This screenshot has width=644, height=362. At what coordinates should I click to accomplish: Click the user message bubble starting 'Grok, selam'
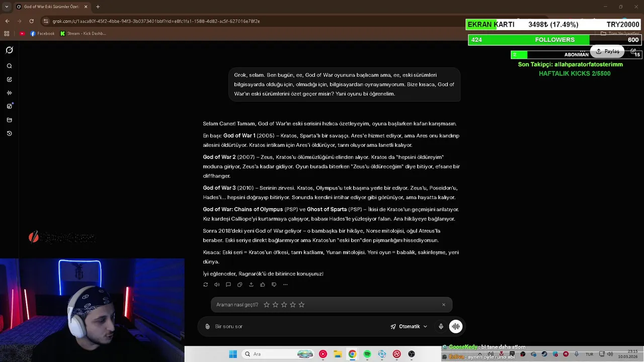(x=344, y=84)
